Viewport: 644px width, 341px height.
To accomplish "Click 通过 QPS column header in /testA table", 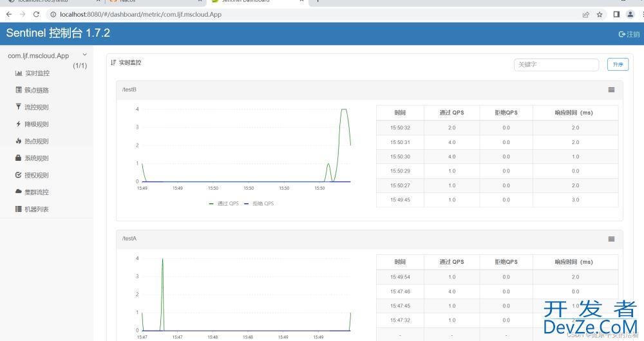I will pyautogui.click(x=452, y=262).
